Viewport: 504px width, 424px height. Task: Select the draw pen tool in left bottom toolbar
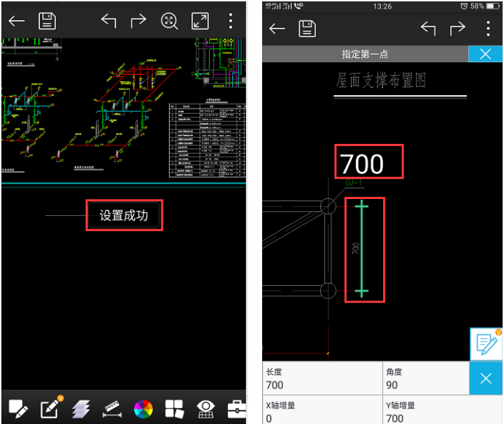(17, 408)
